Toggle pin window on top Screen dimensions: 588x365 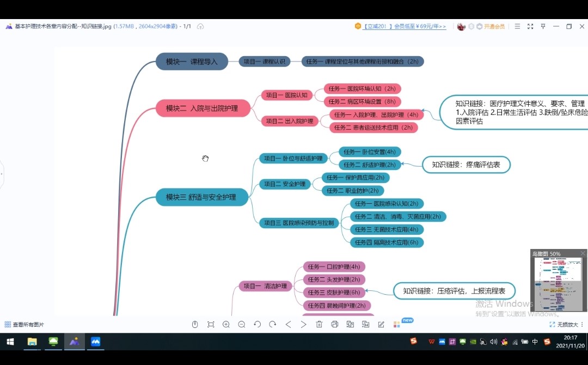[x=543, y=26]
